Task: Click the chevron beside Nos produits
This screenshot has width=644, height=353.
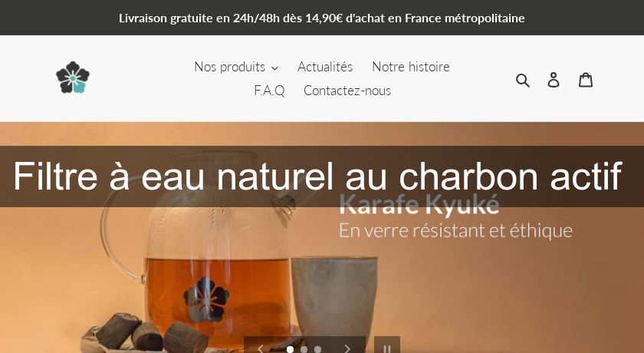Action: [274, 68]
